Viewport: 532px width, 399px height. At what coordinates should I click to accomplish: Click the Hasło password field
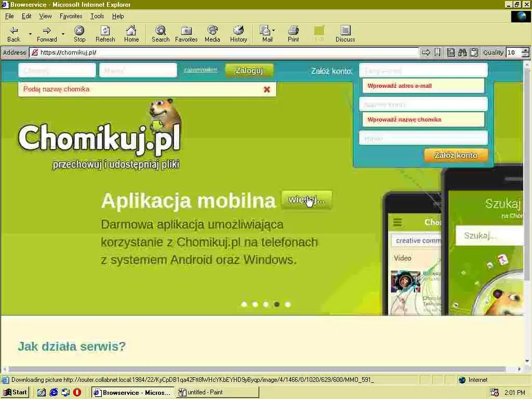(138, 71)
